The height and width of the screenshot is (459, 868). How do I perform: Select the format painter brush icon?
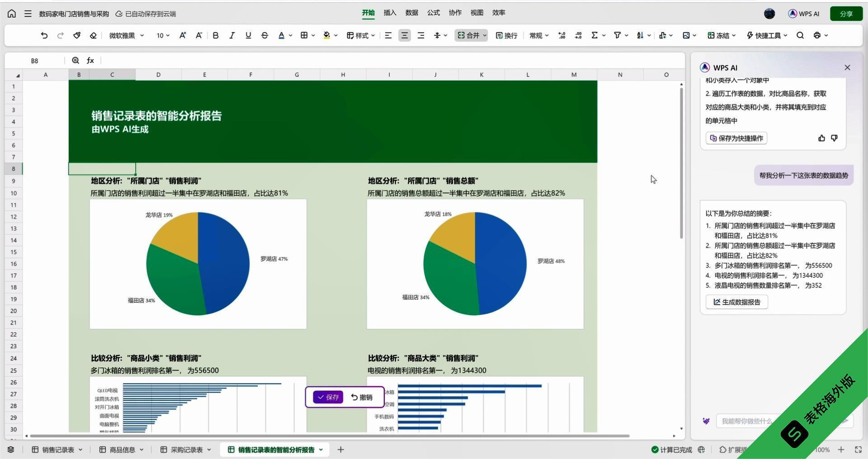coord(77,35)
